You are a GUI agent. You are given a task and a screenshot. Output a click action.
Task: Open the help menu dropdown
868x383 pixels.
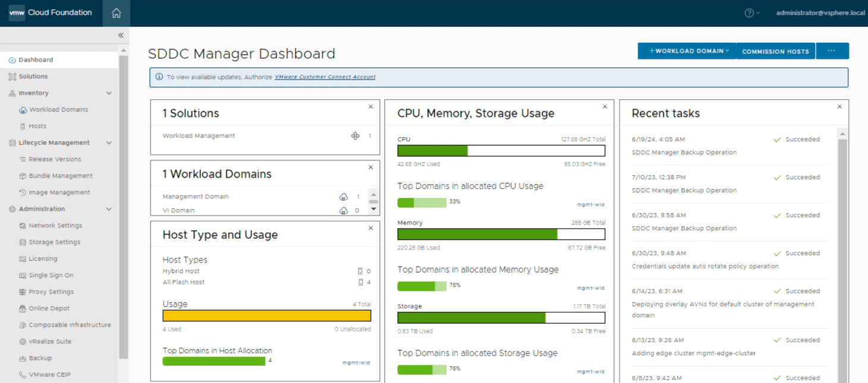(752, 12)
